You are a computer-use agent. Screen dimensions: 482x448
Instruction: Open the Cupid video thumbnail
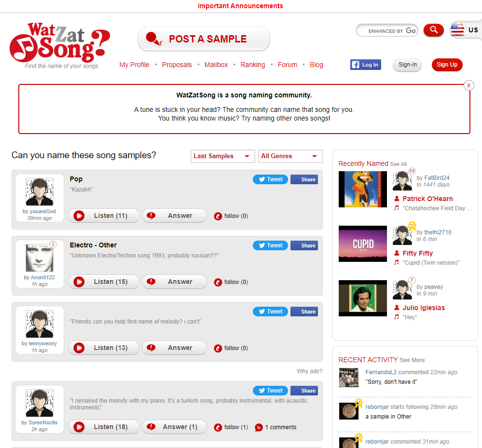pyautogui.click(x=363, y=244)
